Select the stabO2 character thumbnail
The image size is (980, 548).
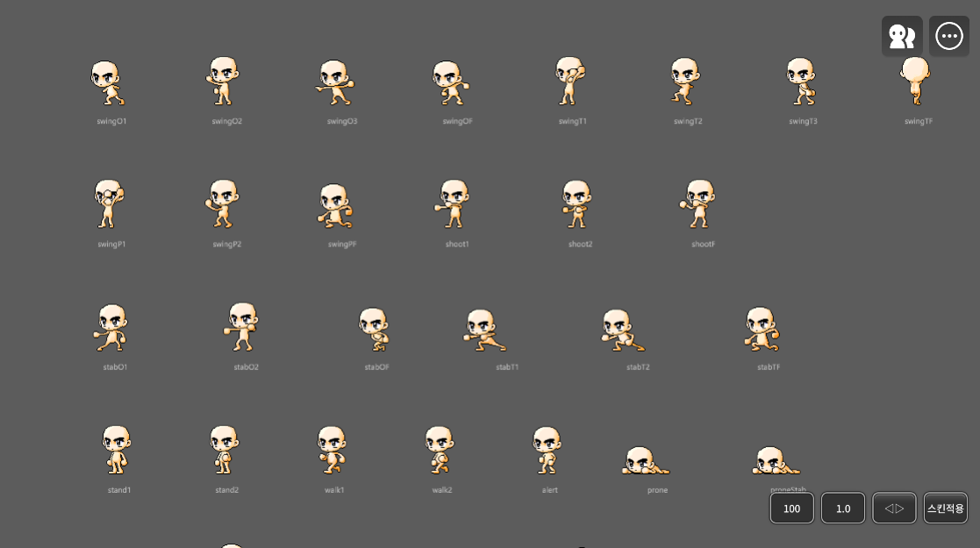[x=241, y=326]
